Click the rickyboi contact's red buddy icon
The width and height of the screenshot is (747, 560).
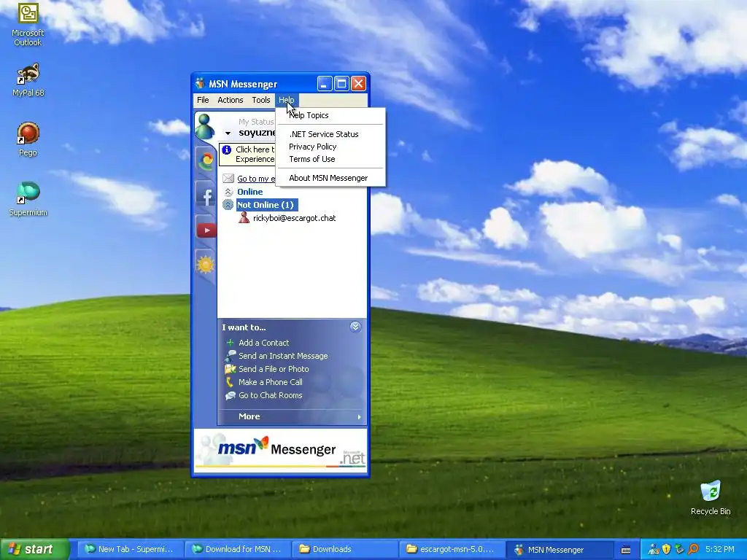(244, 218)
